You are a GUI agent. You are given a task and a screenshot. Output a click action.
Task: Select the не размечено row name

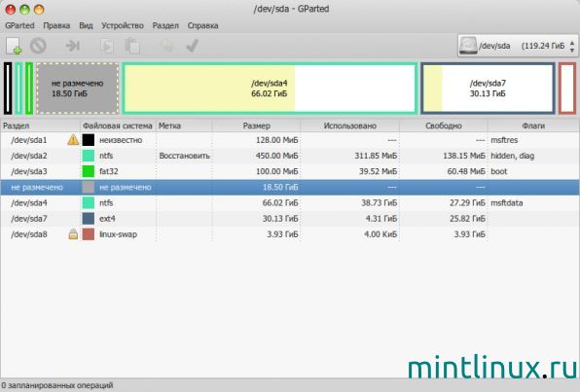(x=37, y=187)
